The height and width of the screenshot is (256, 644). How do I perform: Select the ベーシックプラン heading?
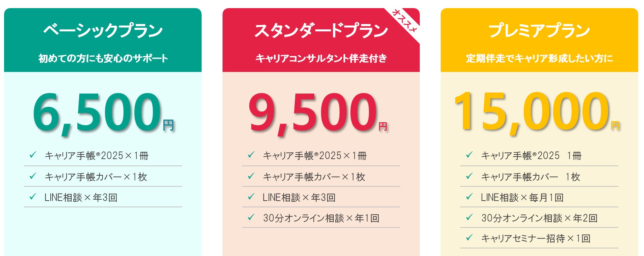103,30
